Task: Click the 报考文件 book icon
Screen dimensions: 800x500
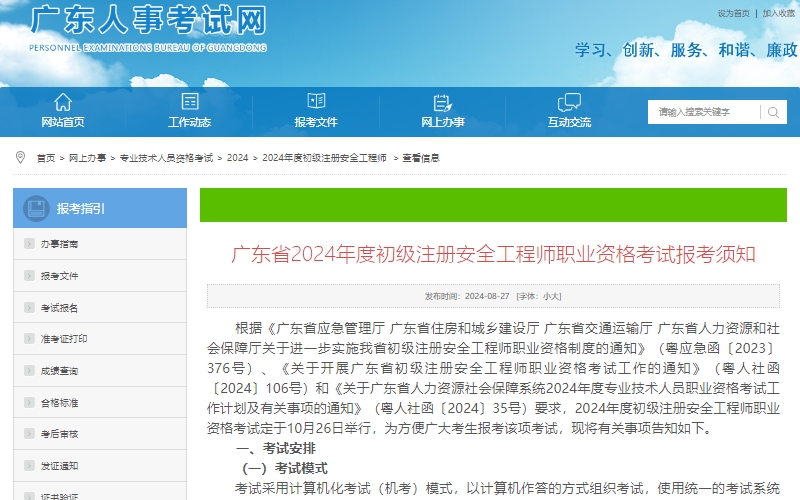Action: (x=316, y=102)
